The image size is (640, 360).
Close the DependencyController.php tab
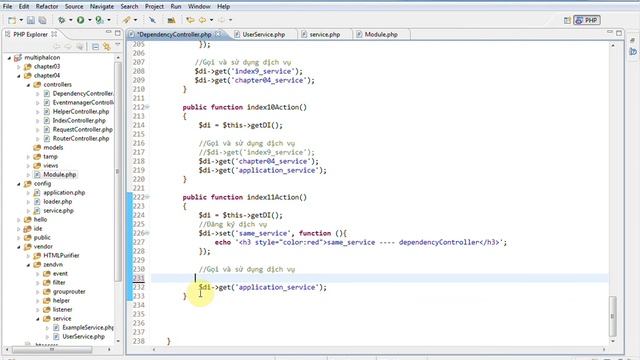218,34
